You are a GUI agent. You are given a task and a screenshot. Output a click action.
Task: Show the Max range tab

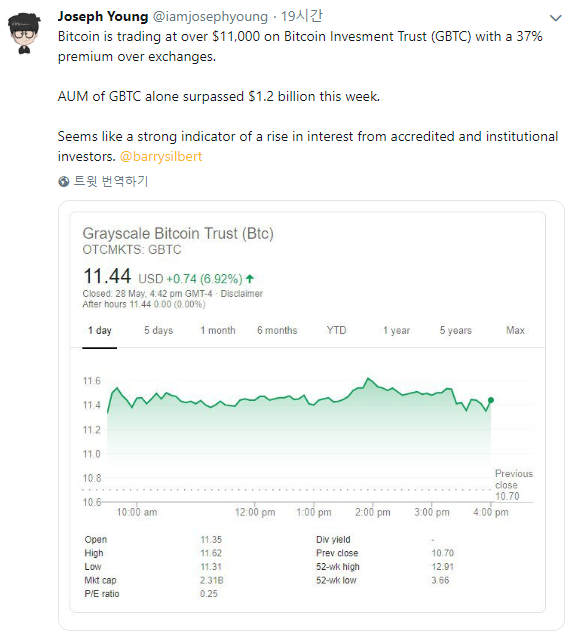coord(515,330)
